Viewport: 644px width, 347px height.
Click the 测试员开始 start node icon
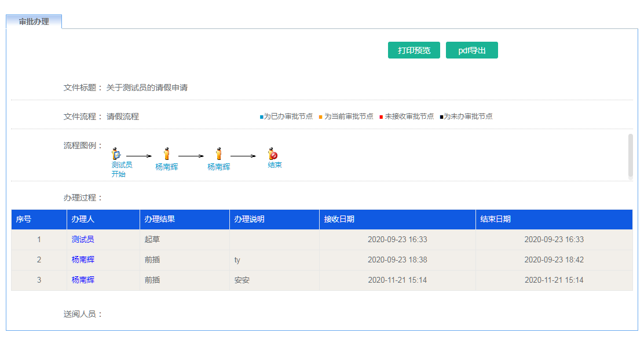pos(117,152)
